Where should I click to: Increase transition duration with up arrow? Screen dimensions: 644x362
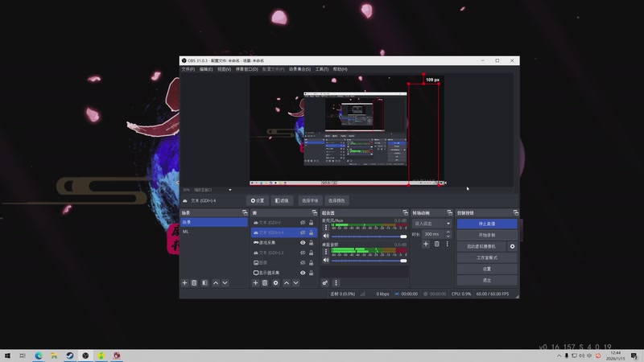pyautogui.click(x=448, y=232)
